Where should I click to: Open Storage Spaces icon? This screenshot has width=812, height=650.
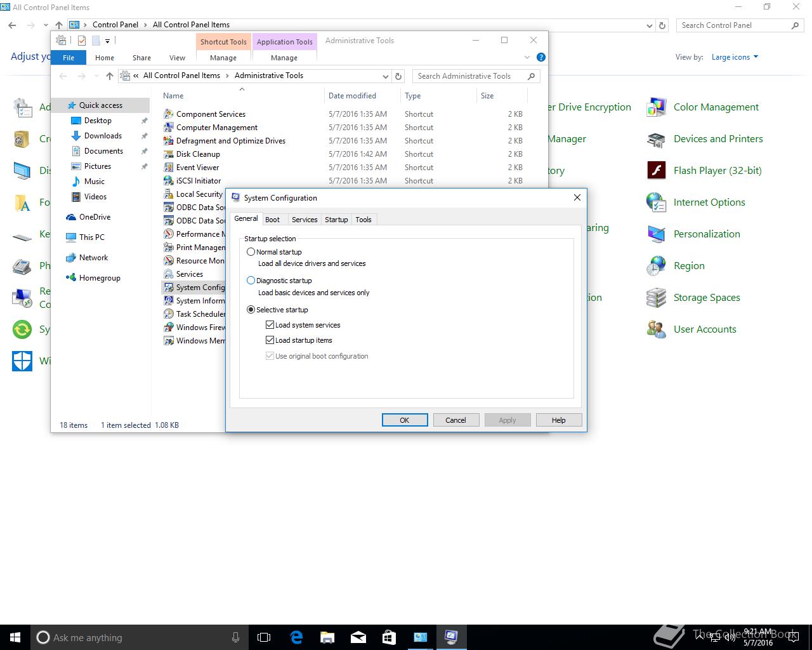656,298
